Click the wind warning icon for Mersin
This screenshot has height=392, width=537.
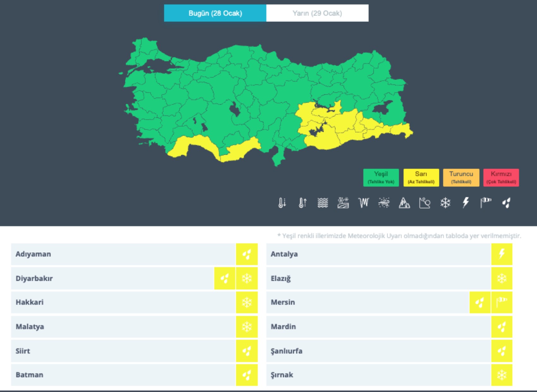coord(502,302)
